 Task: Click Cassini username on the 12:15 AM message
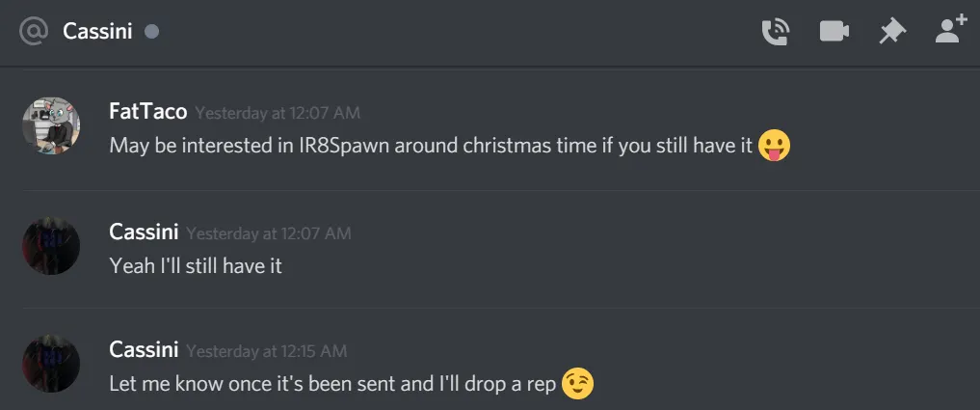(144, 350)
